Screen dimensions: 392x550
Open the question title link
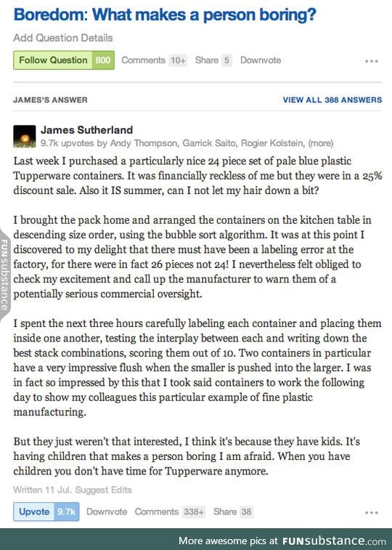tap(165, 15)
